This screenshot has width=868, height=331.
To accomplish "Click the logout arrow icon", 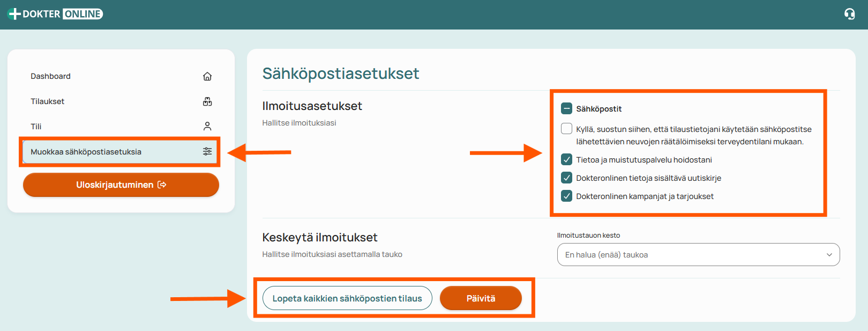I will click(162, 185).
